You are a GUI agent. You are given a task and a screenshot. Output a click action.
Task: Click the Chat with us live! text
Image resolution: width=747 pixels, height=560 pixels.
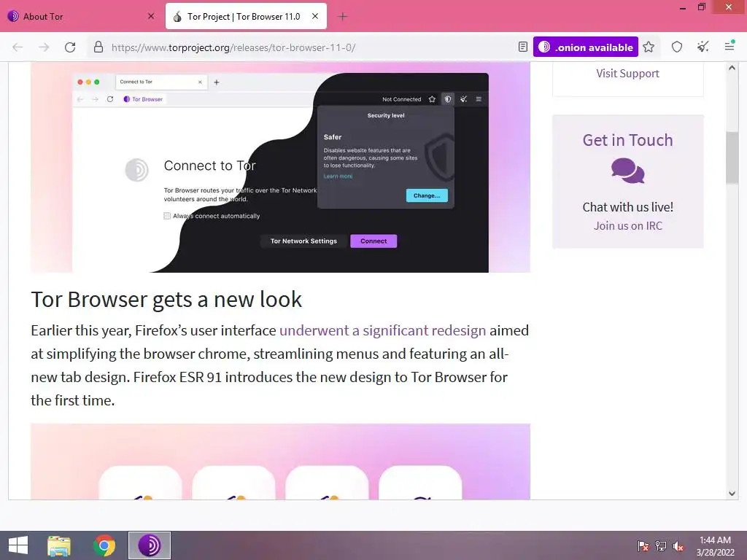[x=628, y=207]
